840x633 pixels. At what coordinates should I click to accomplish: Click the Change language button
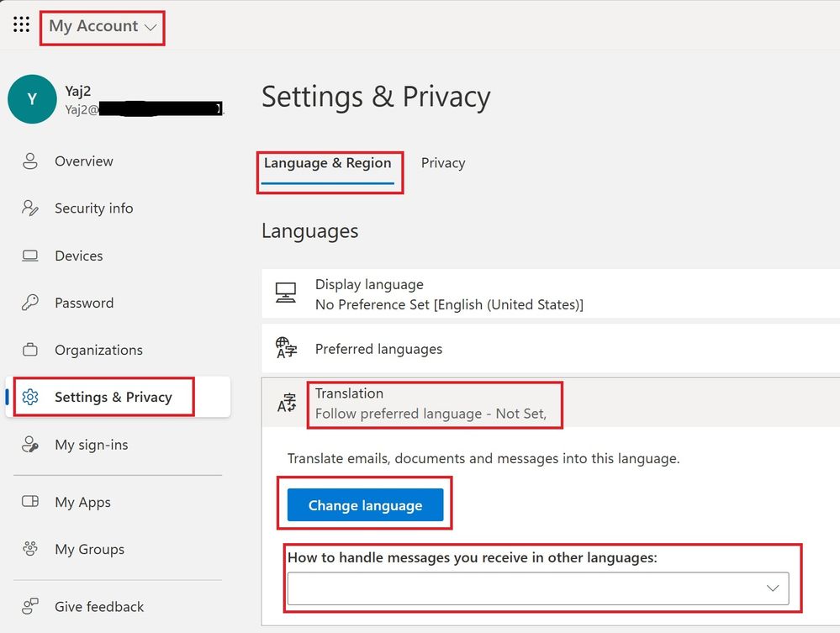366,505
